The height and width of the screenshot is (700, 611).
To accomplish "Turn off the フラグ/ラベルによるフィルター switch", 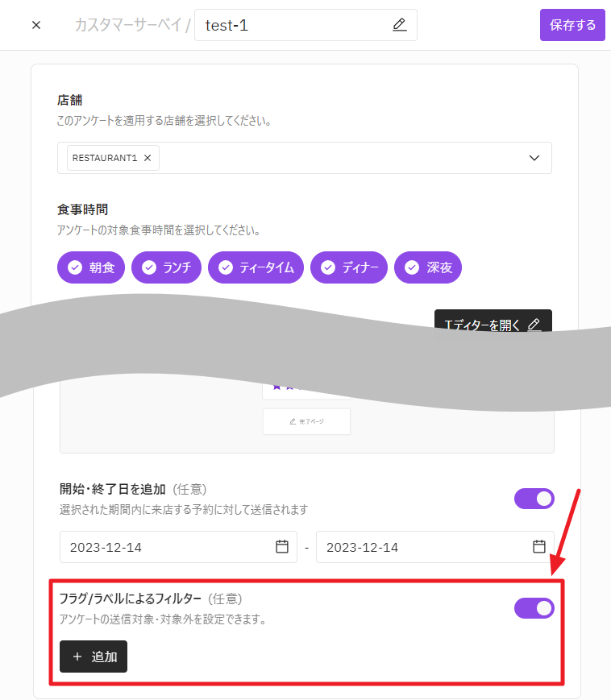I will (x=534, y=608).
